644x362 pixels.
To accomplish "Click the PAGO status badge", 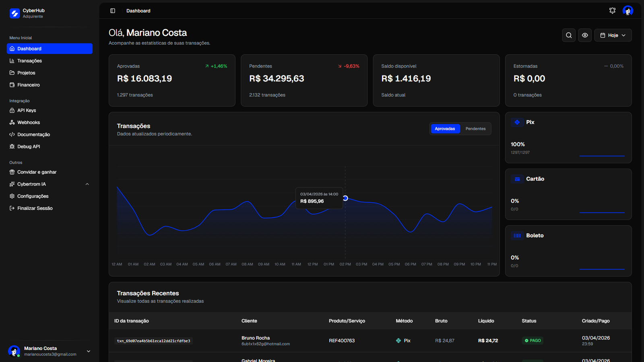I will coord(533,341).
